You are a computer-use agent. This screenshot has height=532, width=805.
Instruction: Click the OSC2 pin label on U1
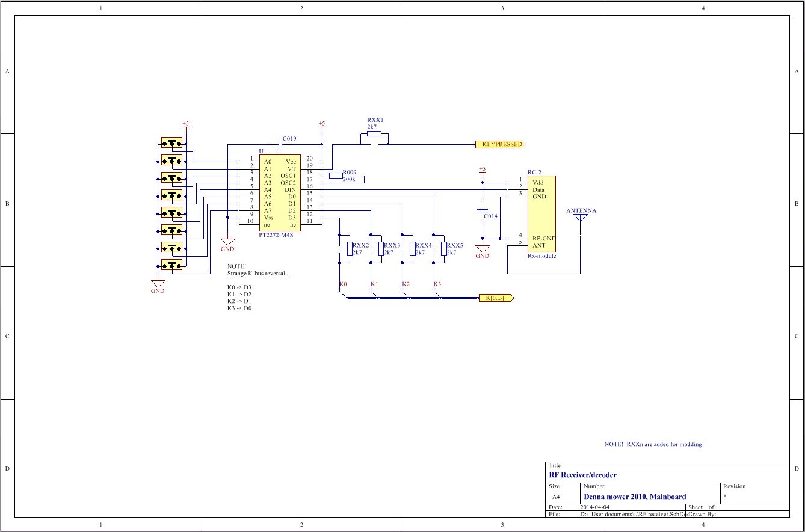[289, 183]
